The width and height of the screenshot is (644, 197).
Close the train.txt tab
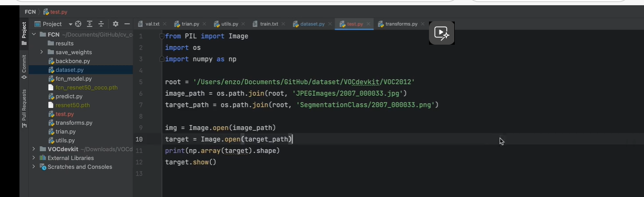tap(283, 24)
